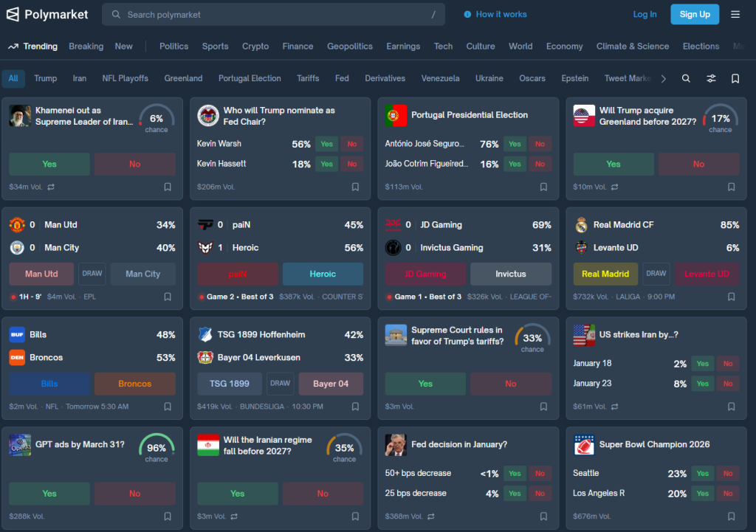The image size is (756, 532).
Task: Toggle bookmark on Bills vs Broncos card
Action: coord(168,407)
